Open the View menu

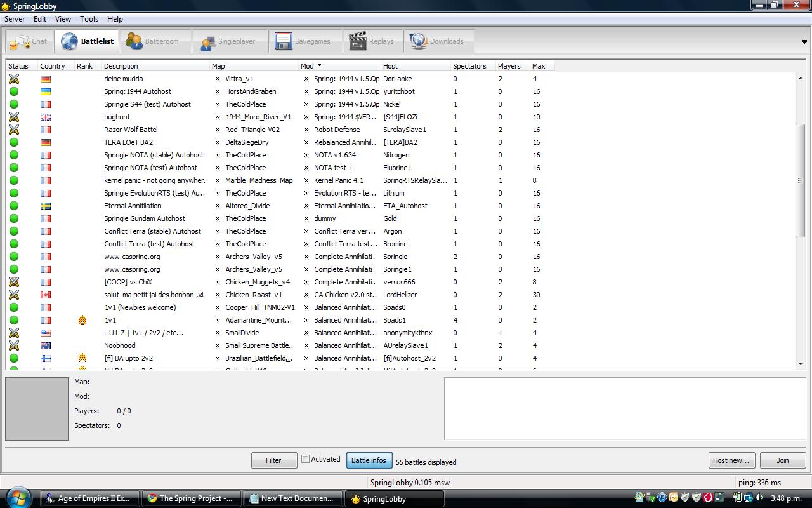tap(63, 19)
